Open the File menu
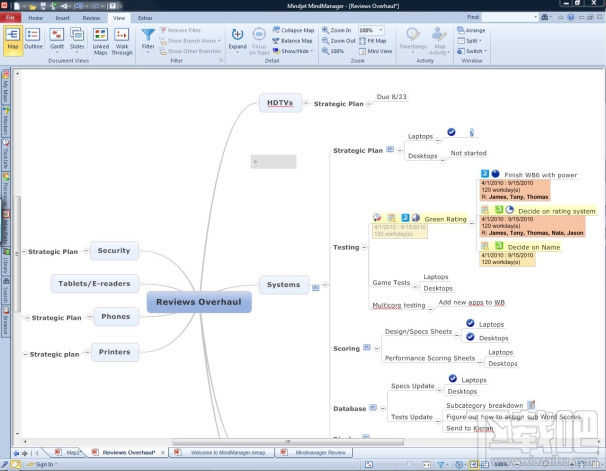This screenshot has width=606, height=471. 10,18
